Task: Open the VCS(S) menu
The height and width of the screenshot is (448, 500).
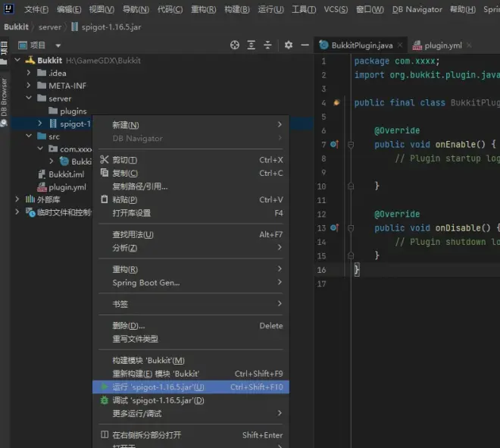Action: [336, 9]
